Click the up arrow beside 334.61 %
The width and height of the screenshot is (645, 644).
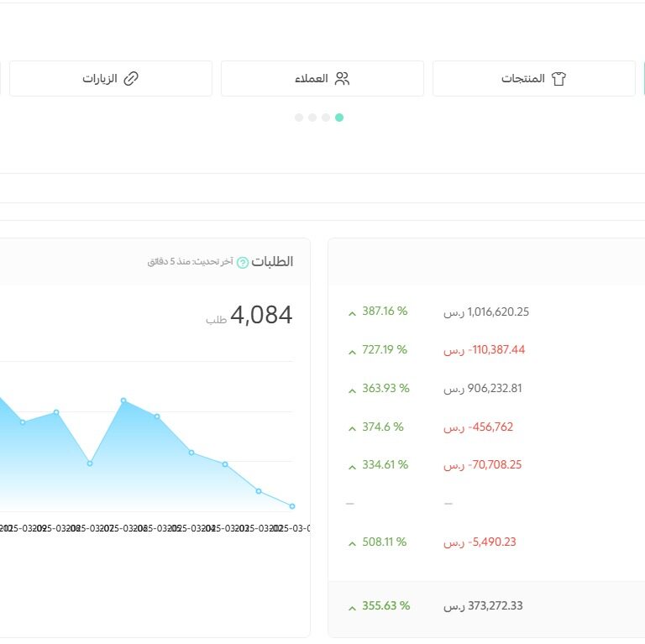coord(352,468)
